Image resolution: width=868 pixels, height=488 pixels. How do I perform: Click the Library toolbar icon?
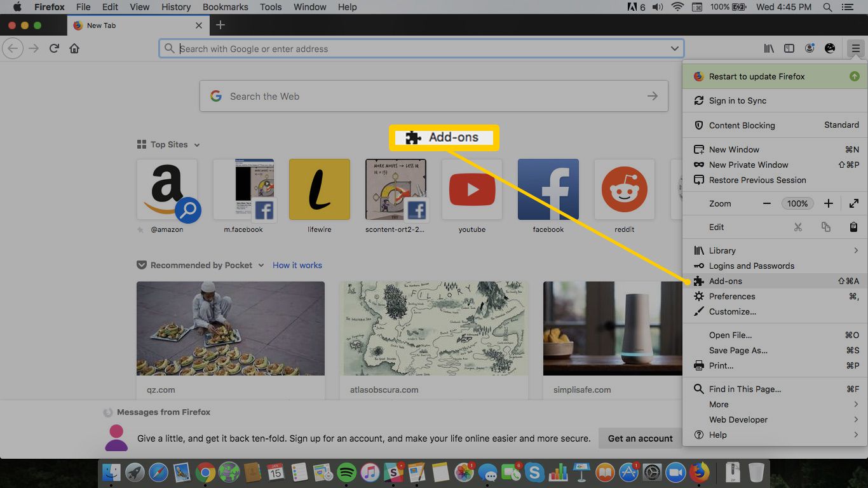(769, 48)
